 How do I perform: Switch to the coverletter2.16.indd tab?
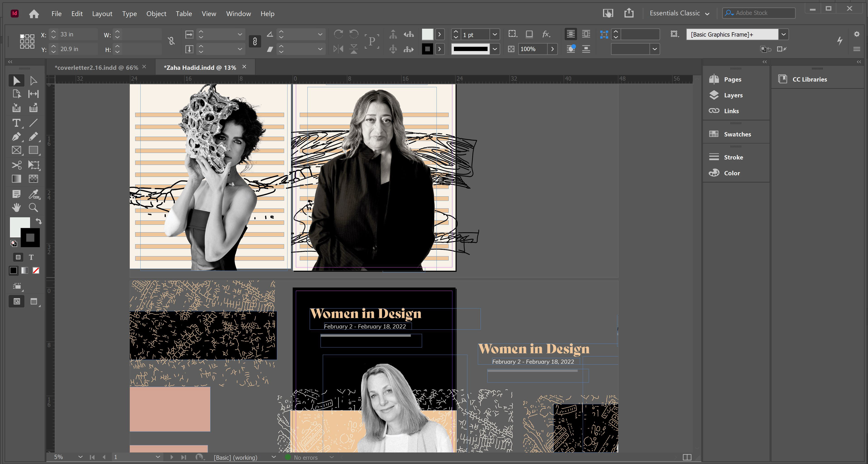[96, 67]
